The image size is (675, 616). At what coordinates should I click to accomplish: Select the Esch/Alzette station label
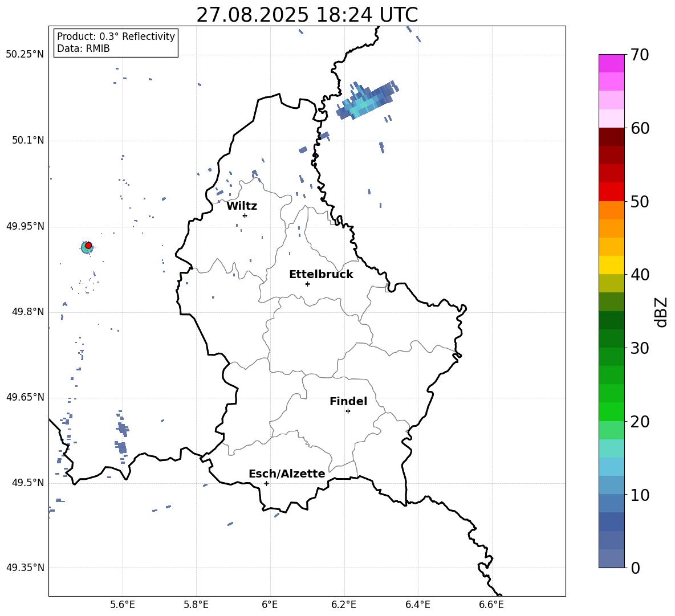click(x=287, y=474)
